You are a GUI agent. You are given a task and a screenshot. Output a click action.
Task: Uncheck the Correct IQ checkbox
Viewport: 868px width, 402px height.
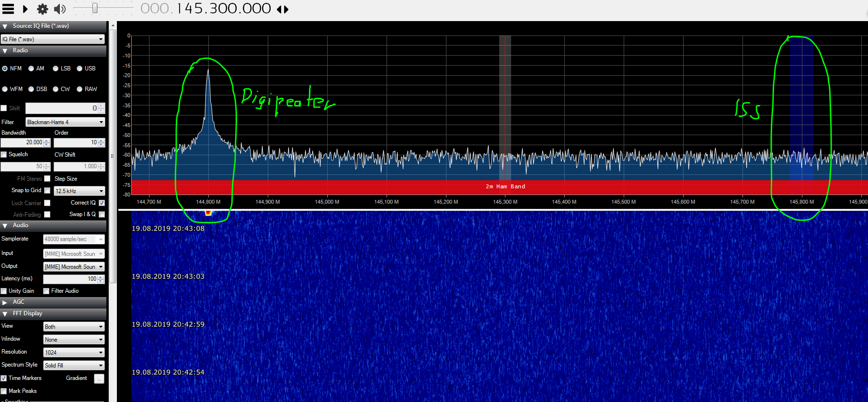102,203
